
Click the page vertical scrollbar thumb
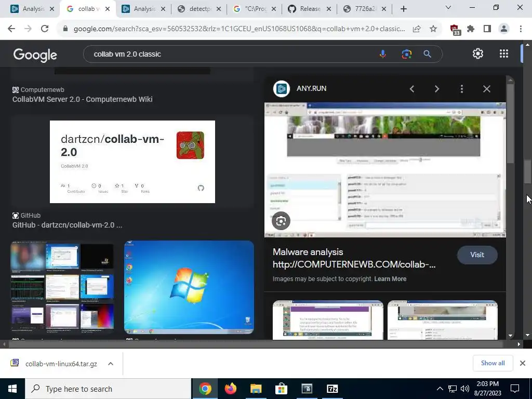coord(528,172)
